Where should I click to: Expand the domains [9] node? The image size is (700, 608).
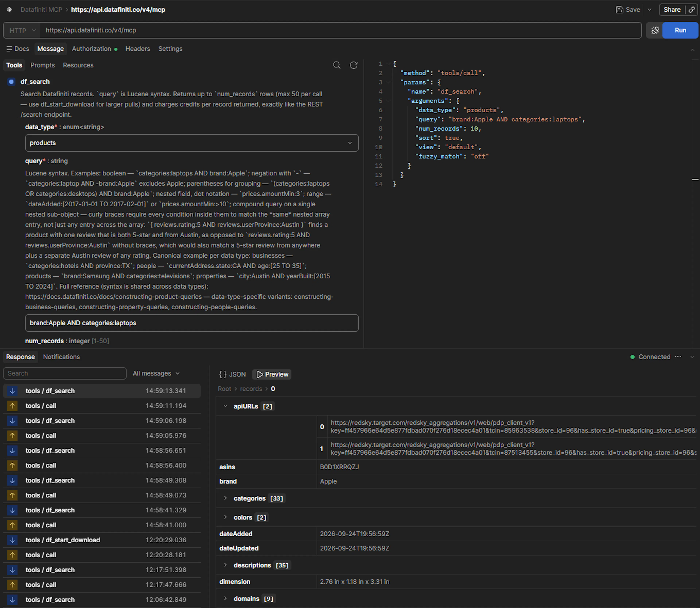(x=225, y=599)
